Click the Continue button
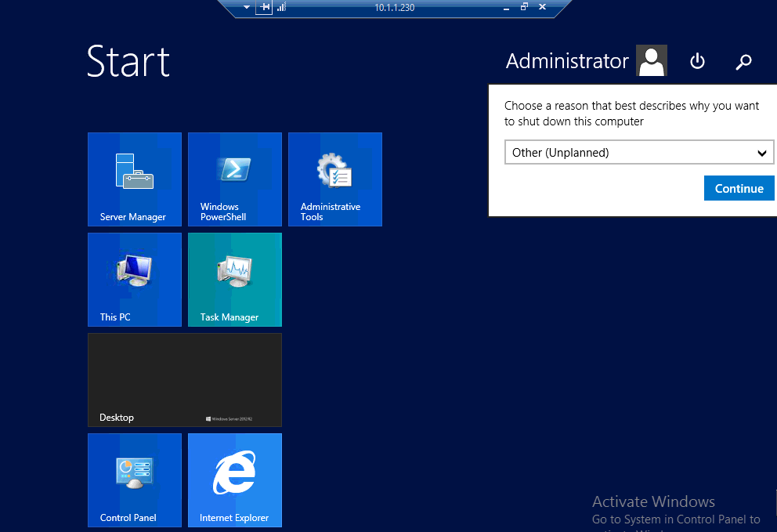Image resolution: width=777 pixels, height=532 pixels. click(739, 188)
